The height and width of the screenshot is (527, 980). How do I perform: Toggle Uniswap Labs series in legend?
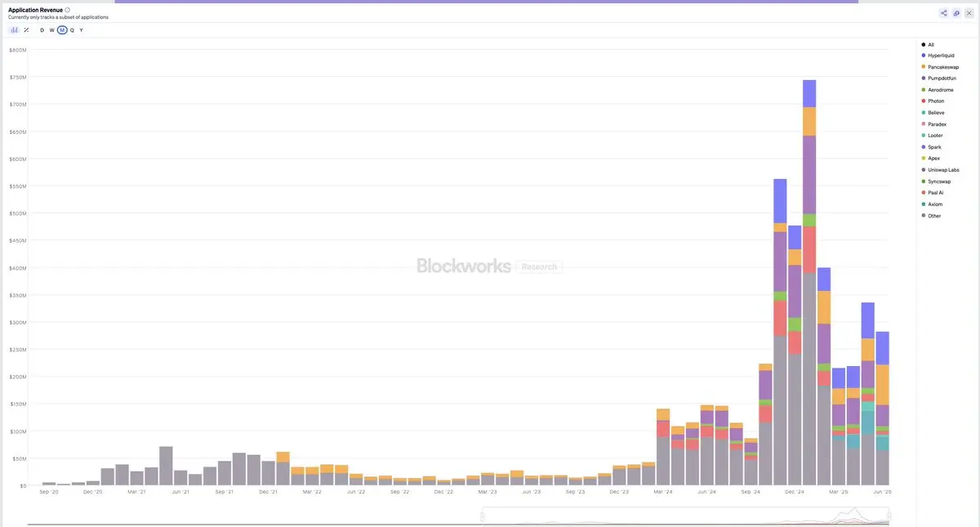click(940, 170)
